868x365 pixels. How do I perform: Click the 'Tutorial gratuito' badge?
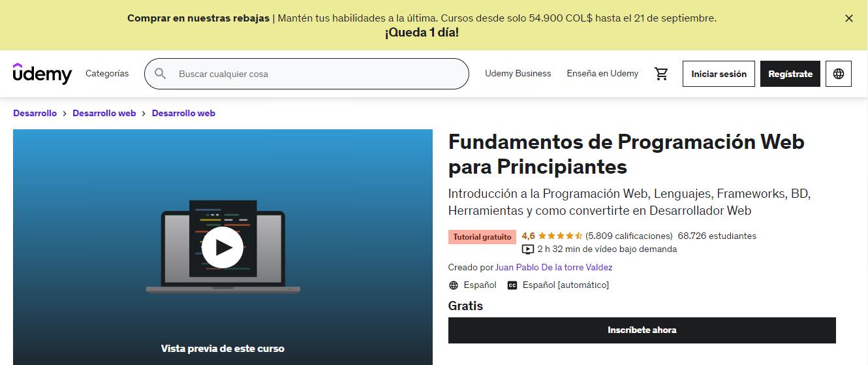482,237
